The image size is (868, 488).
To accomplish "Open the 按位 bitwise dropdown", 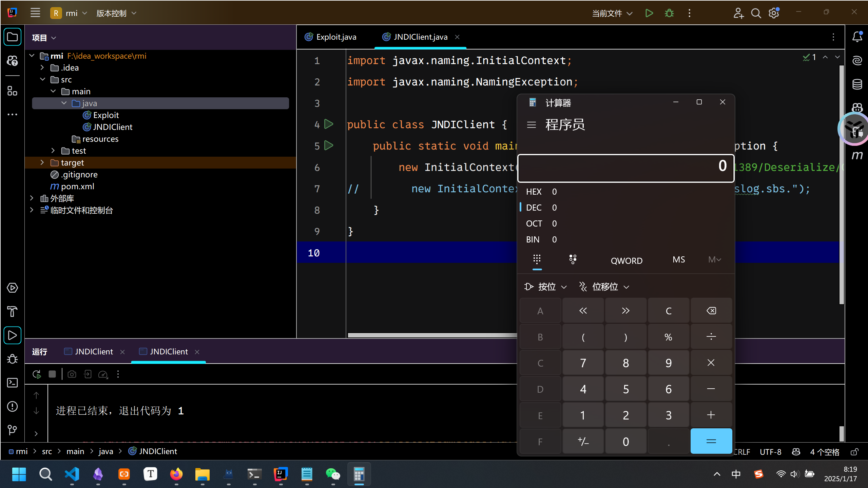I will pyautogui.click(x=545, y=287).
